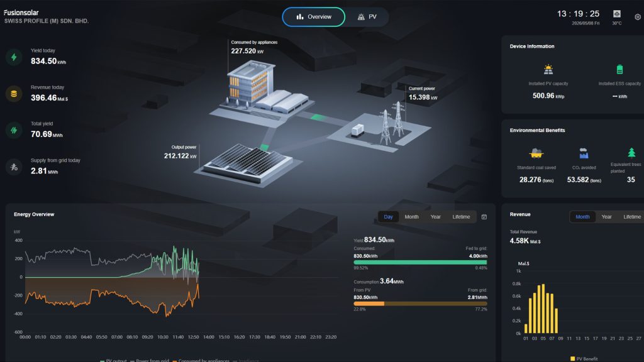Click the Total yield icon

coord(14,130)
